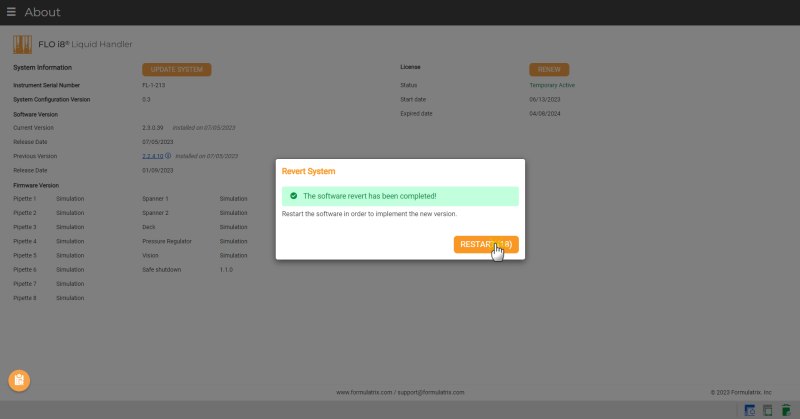Click the RENEW license button
This screenshot has width=800, height=419.
pos(549,69)
